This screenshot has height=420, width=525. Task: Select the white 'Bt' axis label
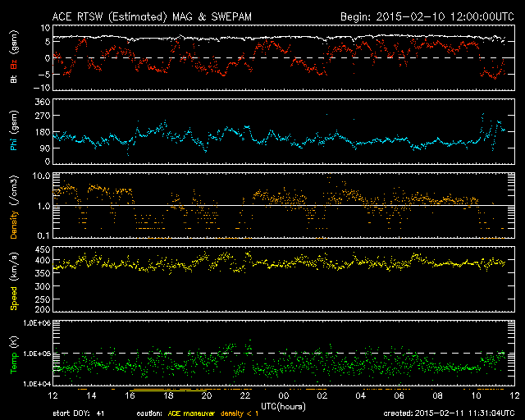[14, 79]
